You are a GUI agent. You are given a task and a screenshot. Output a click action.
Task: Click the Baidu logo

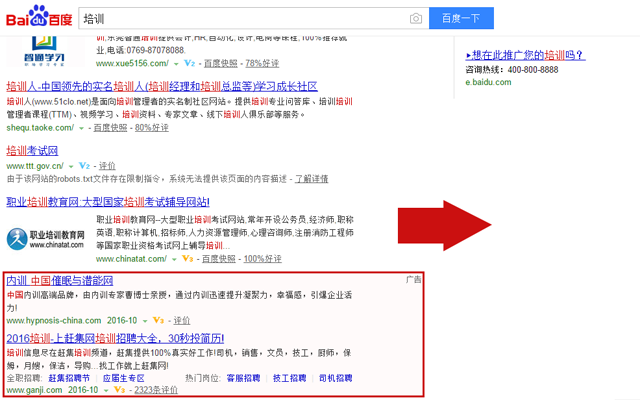click(39, 16)
